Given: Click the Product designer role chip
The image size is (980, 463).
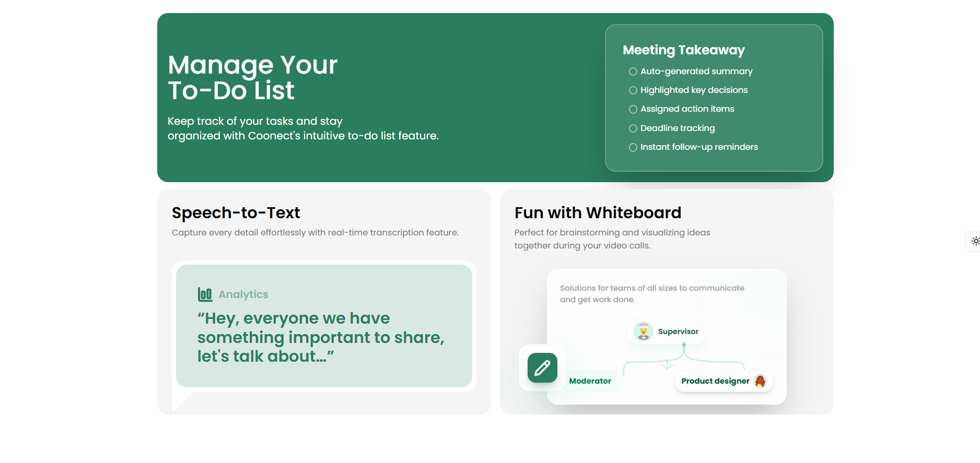Looking at the screenshot, I should 724,381.
